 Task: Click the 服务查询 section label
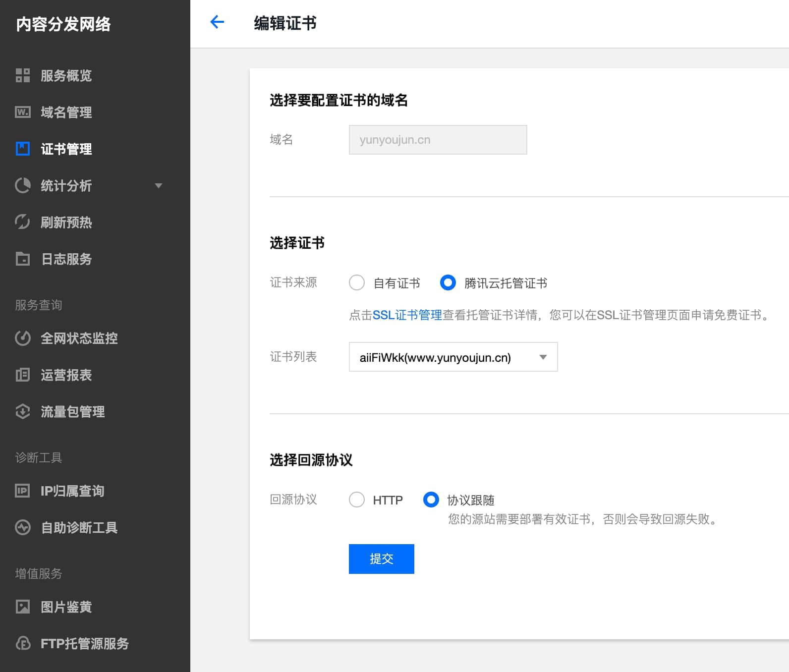[x=39, y=305]
